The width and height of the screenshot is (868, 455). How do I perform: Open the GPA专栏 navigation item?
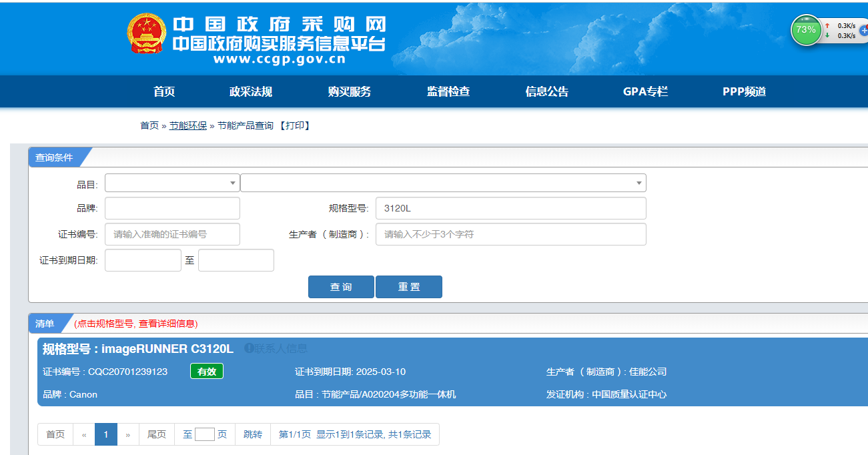(x=645, y=91)
